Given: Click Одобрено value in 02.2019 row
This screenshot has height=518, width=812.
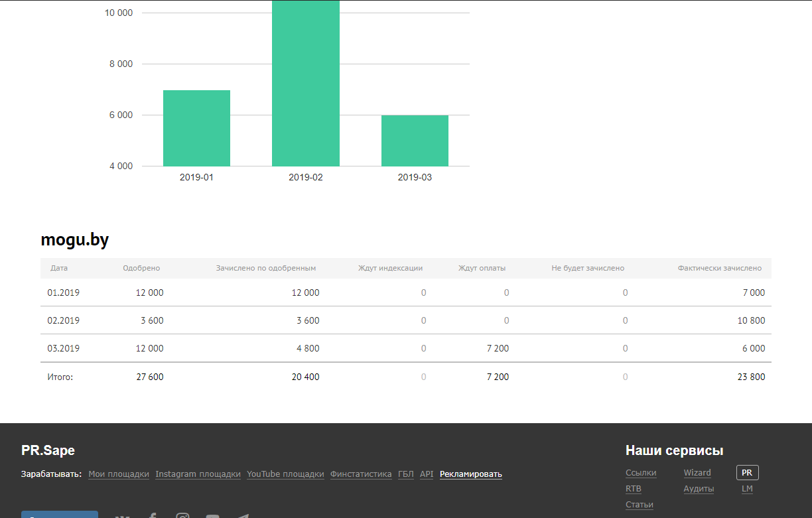Looking at the screenshot, I should click(152, 320).
